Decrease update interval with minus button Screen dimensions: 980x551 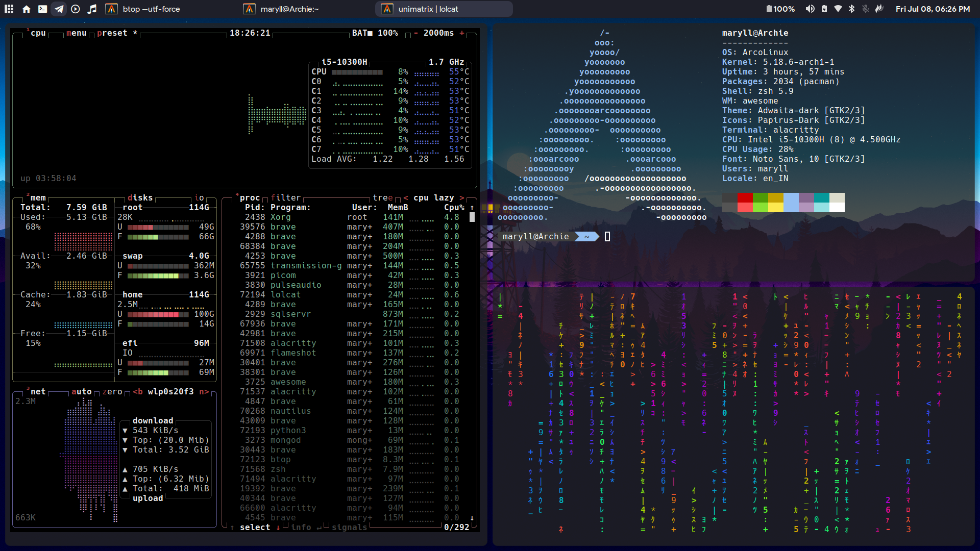415,33
